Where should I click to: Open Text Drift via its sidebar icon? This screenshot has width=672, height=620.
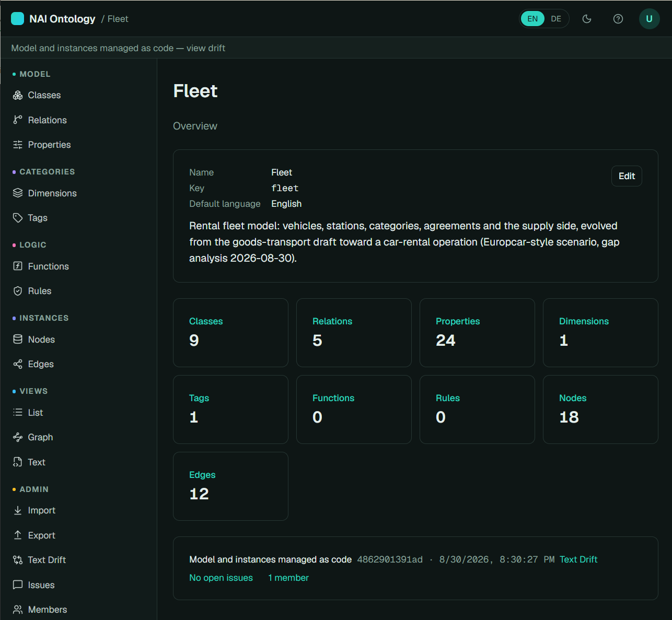tap(18, 560)
